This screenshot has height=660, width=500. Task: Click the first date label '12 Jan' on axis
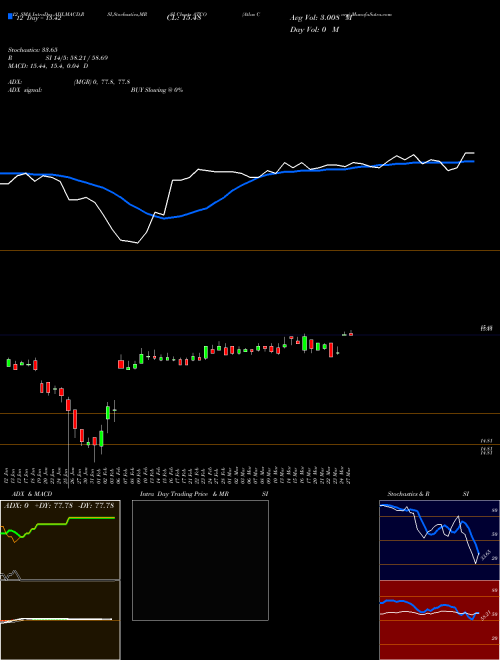7,475
